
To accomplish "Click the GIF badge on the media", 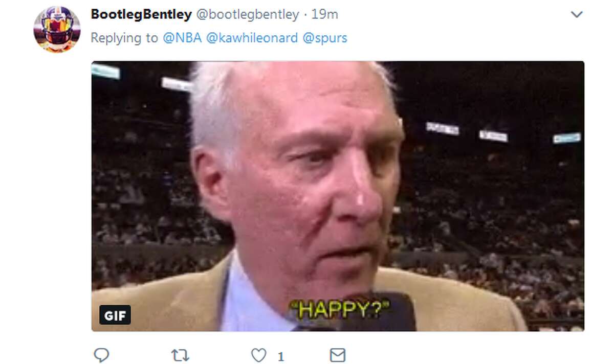I will (115, 315).
